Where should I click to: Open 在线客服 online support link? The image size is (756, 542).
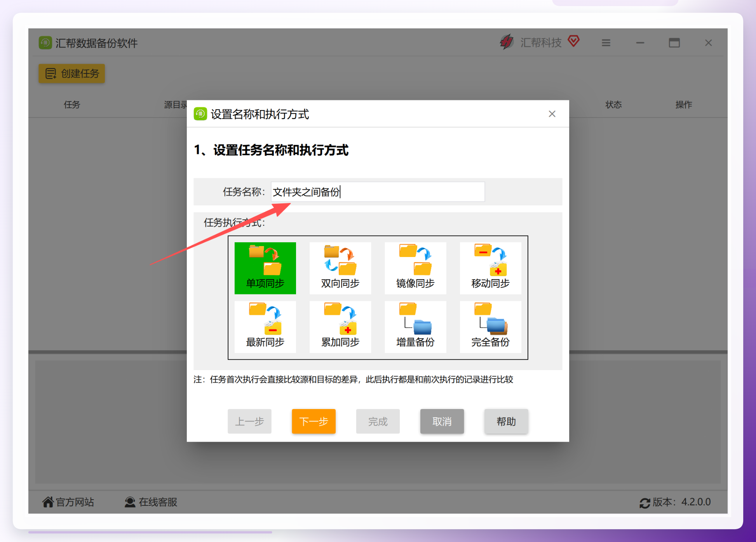click(x=151, y=502)
